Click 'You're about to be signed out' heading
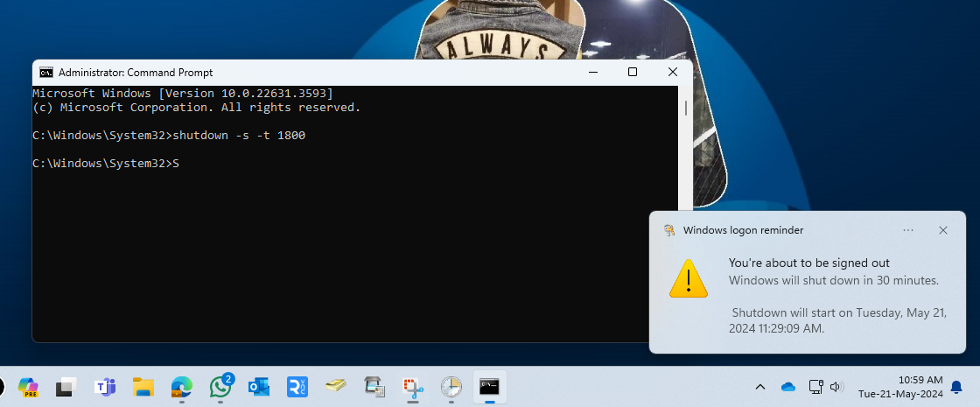The image size is (980, 407). 808,263
